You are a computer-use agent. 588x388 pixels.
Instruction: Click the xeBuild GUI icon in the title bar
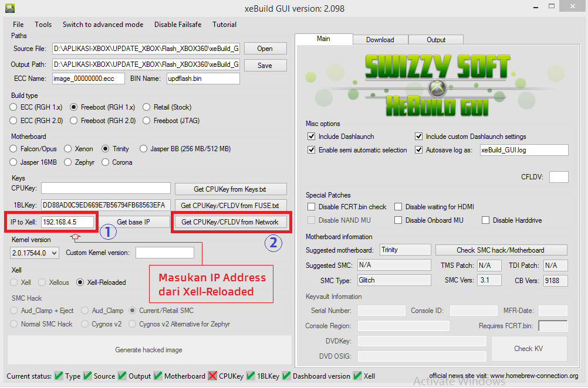(x=9, y=8)
